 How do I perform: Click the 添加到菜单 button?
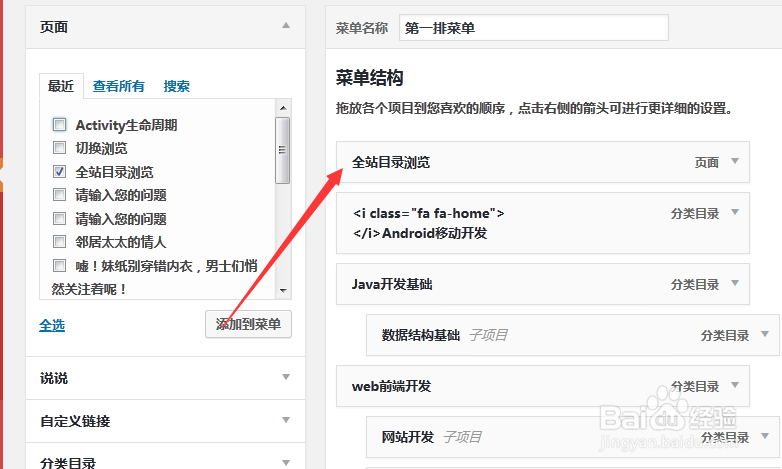click(248, 324)
